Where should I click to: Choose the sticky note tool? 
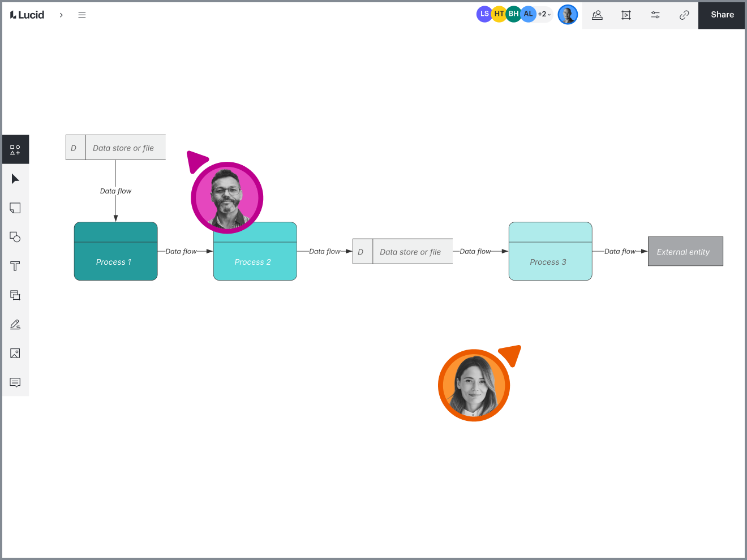[15, 208]
